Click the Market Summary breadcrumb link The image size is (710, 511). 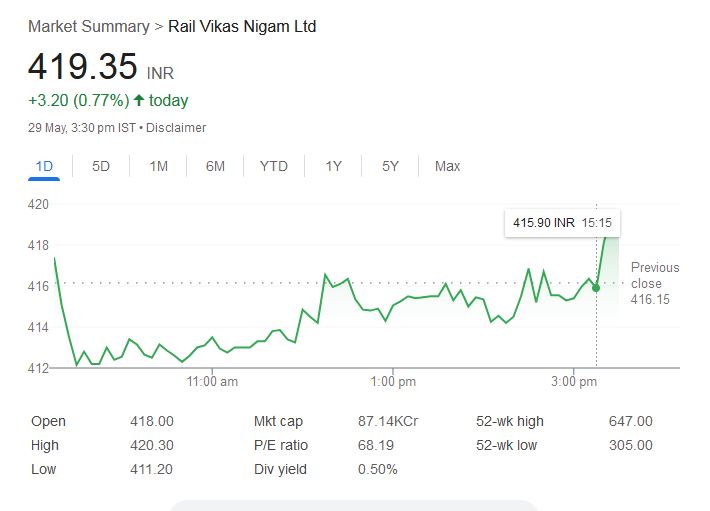tap(88, 26)
